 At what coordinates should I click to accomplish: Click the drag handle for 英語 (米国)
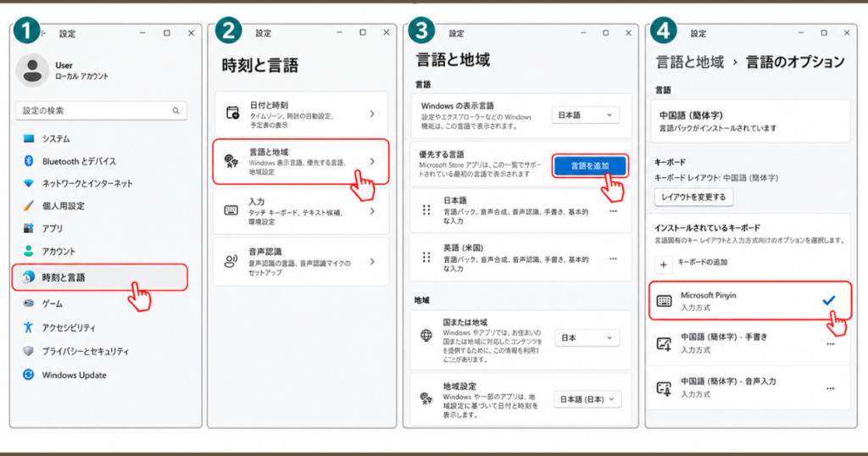click(x=426, y=258)
